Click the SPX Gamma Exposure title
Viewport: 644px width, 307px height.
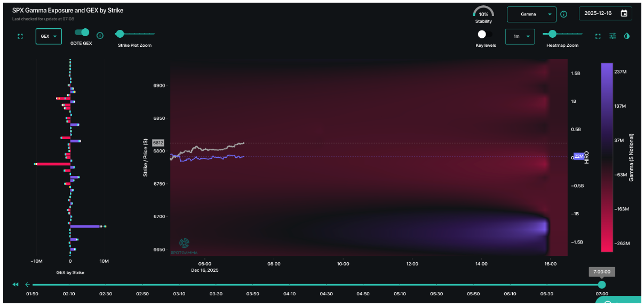(x=67, y=10)
